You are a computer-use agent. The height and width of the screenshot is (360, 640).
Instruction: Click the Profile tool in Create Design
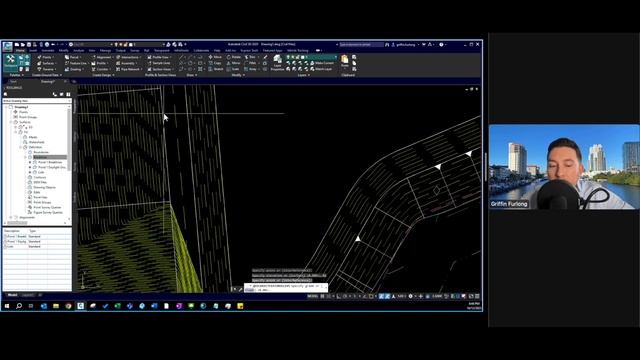tap(100, 63)
